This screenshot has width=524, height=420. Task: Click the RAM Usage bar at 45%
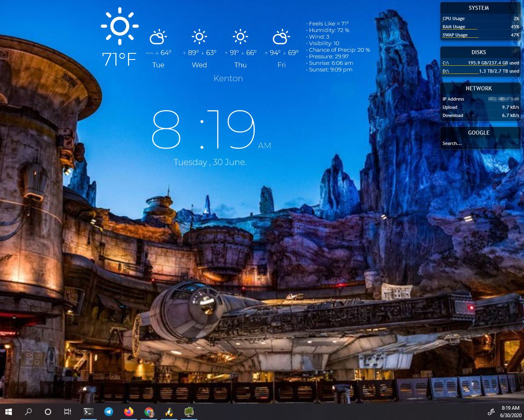tap(481, 27)
